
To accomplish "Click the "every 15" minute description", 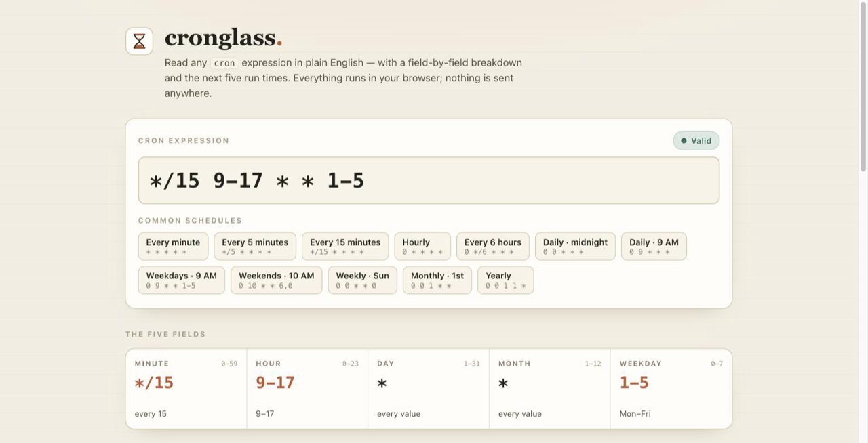I will (151, 414).
